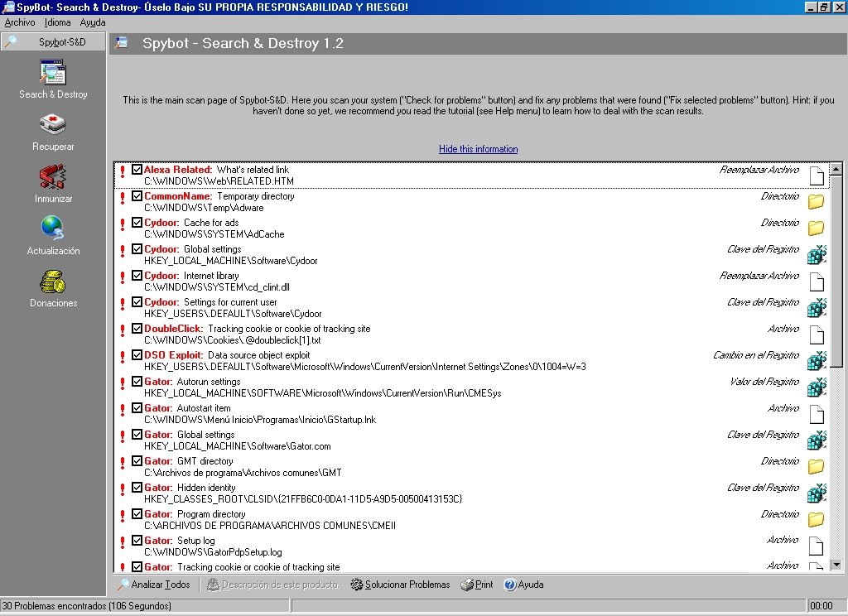
Task: Uncheck the Gator Setup log entry
Action: click(137, 541)
